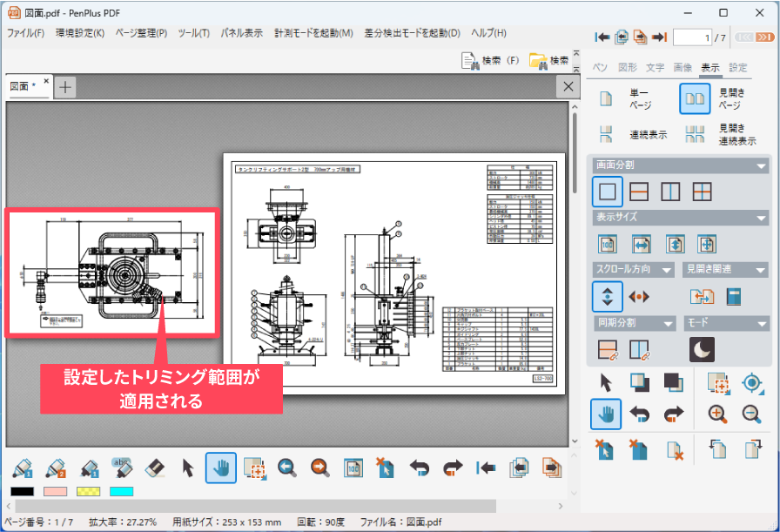Click the dark mode moon icon
This screenshot has height=532, width=780.
coord(702,349)
